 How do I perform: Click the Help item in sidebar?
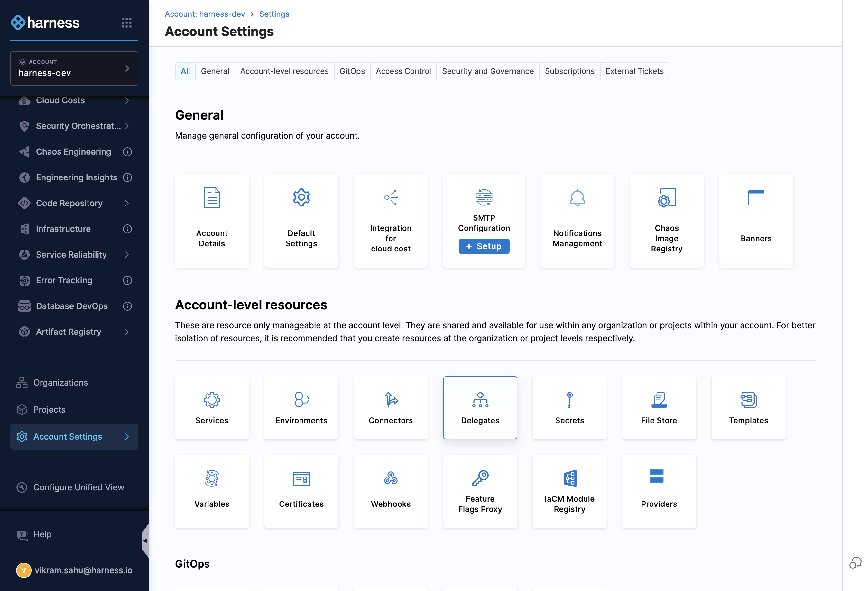tap(42, 535)
